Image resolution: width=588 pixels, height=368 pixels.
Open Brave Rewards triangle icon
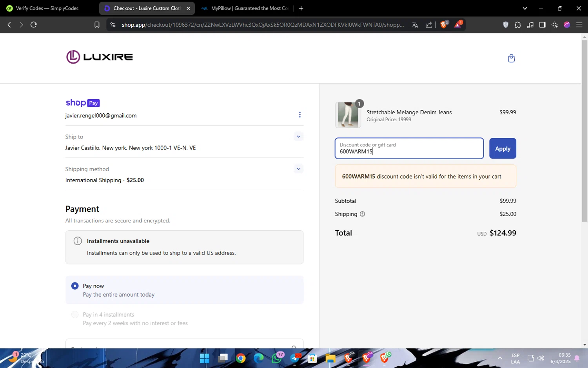point(458,24)
